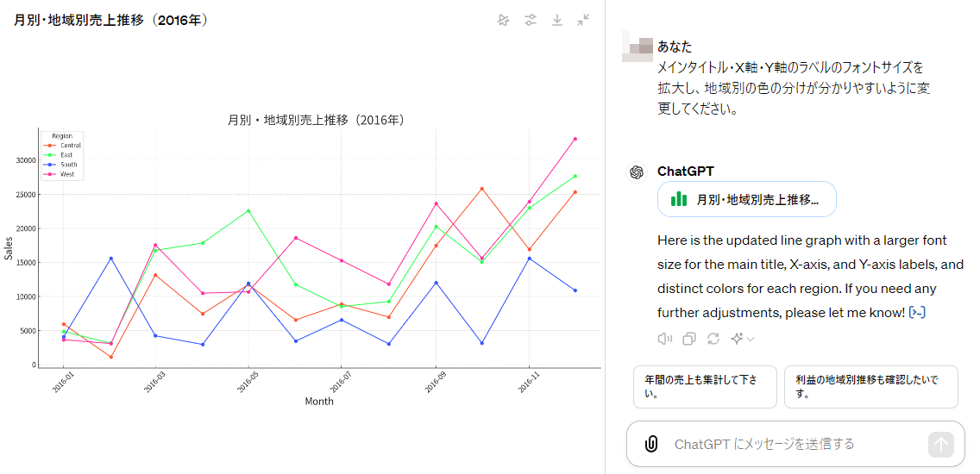Image resolution: width=980 pixels, height=474 pixels.
Task: Choose suggestion 利益の地域別推移も確認したいです
Action: 870,387
